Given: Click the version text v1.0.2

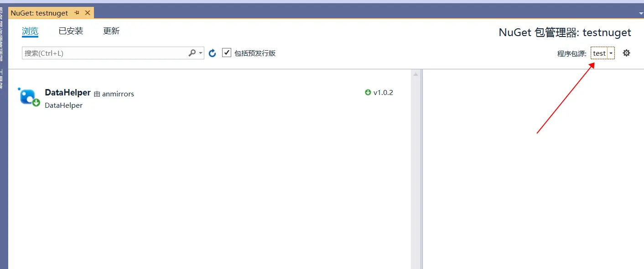Looking at the screenshot, I should [x=383, y=93].
